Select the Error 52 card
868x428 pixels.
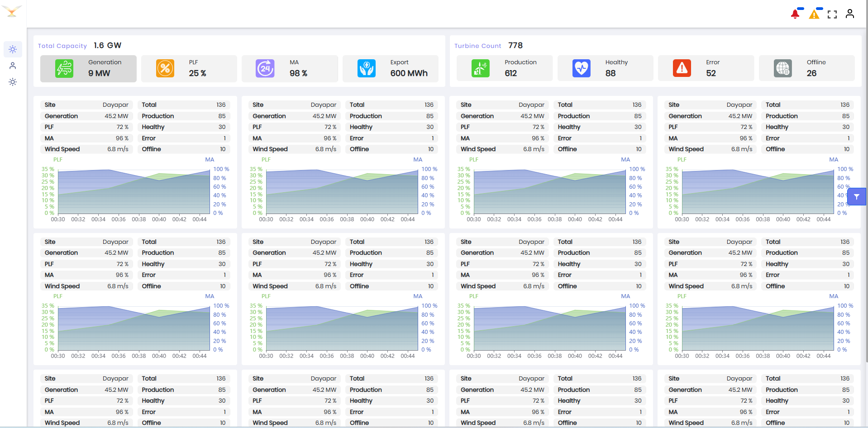[706, 69]
